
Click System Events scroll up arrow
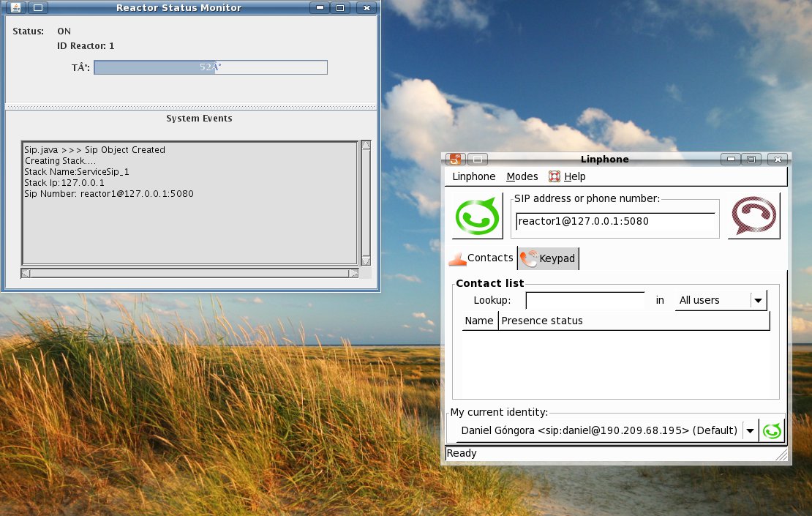(x=366, y=145)
